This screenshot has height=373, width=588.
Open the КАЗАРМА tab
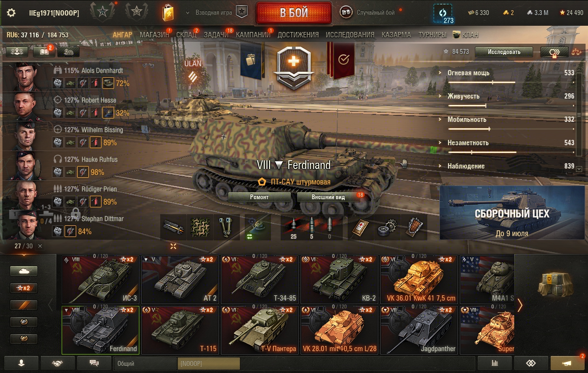[x=396, y=35]
